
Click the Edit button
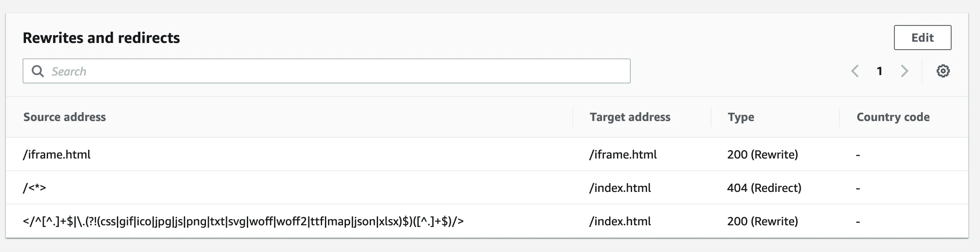pyautogui.click(x=922, y=38)
